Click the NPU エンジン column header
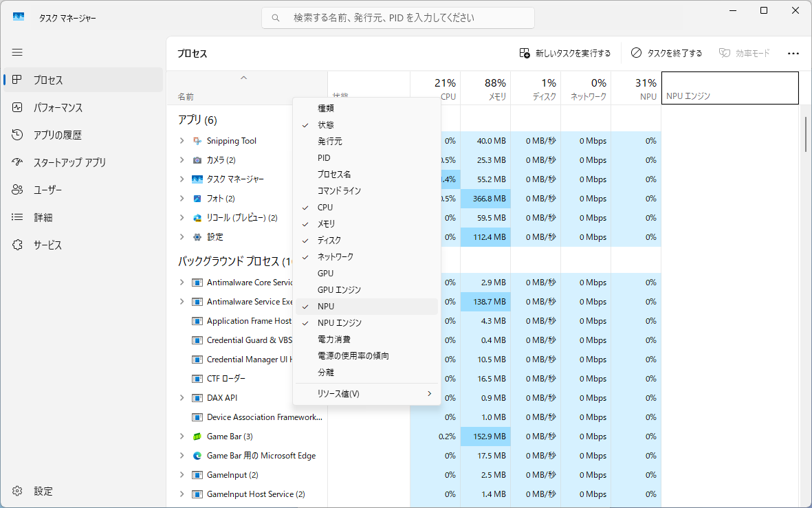 tap(730, 88)
